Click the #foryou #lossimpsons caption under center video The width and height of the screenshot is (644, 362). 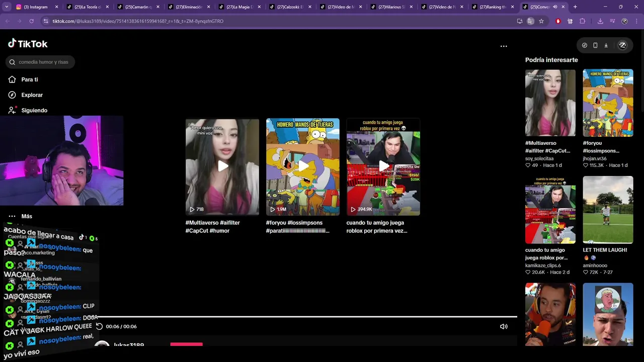pos(298,227)
